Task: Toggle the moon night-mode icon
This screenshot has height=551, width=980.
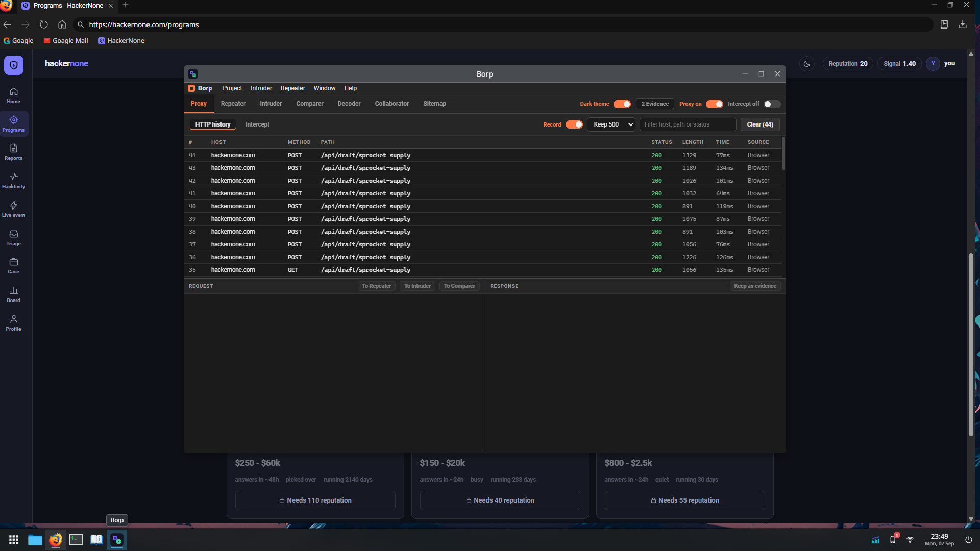Action: 807,64
